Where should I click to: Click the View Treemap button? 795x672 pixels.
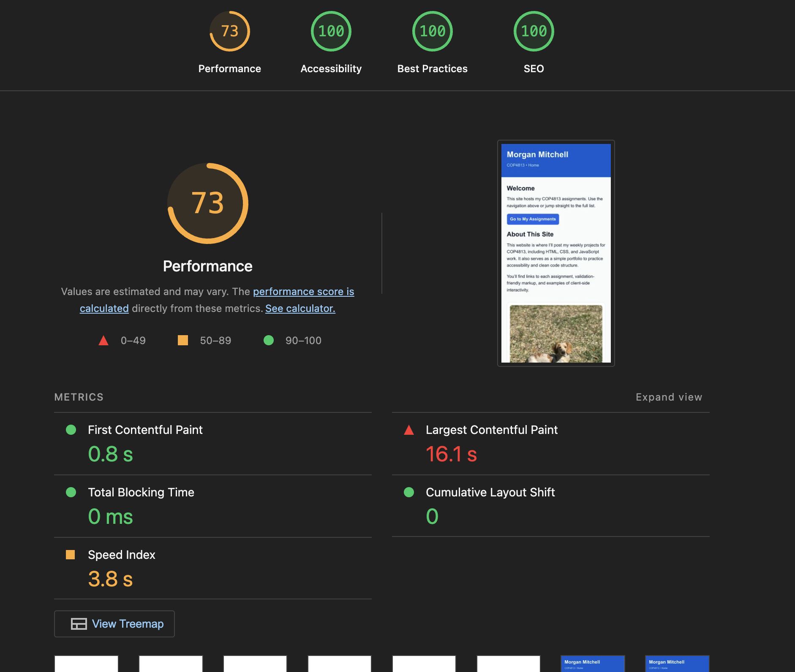click(x=114, y=623)
